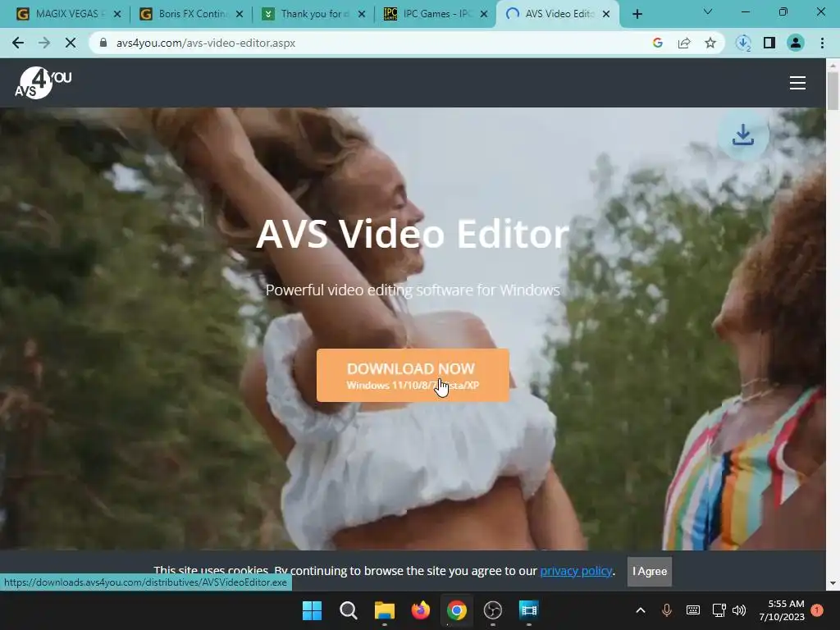Click the AVS Video Editor heading

point(412,234)
